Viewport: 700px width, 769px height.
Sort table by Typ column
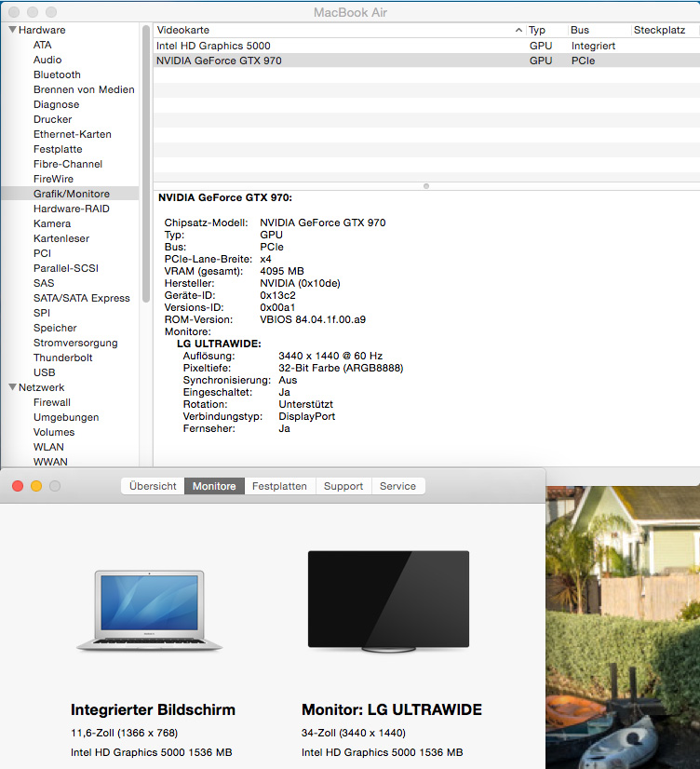[546, 30]
